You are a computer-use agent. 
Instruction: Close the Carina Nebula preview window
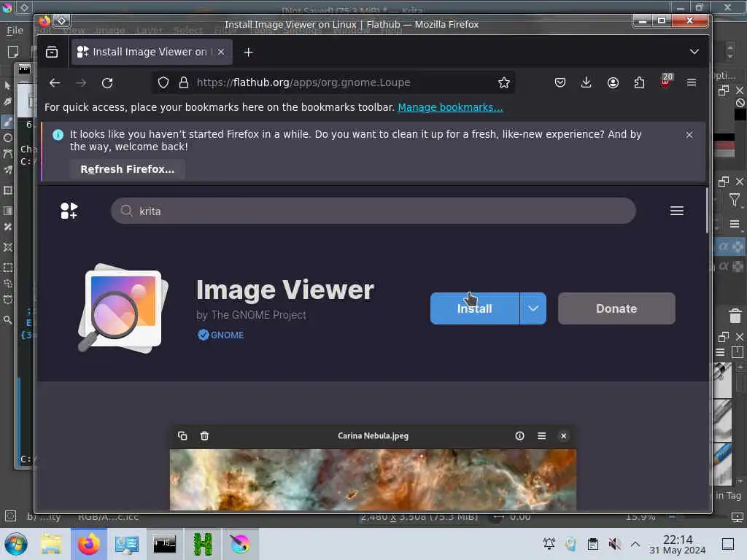coord(563,436)
